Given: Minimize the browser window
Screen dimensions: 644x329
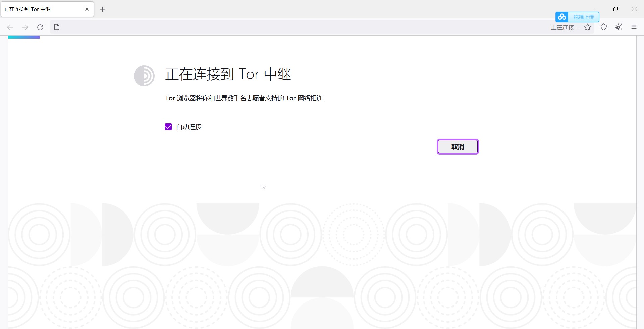Looking at the screenshot, I should 596,9.
